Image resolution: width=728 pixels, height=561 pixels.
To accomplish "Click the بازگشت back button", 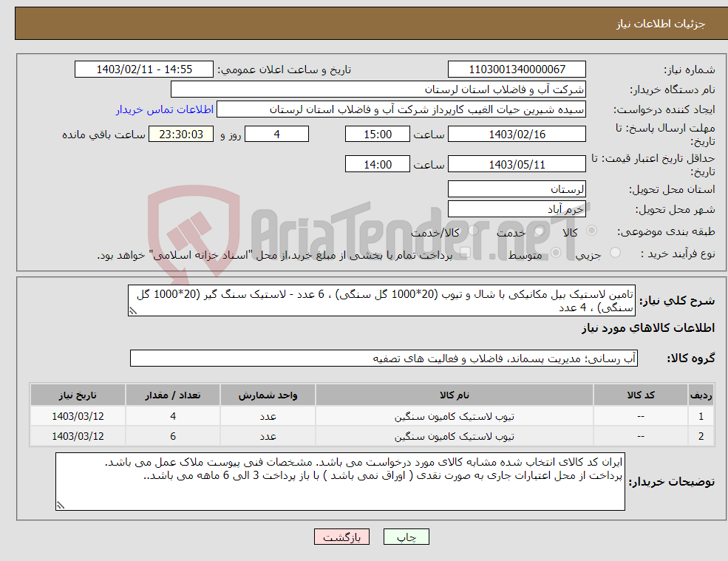I will click(341, 537).
